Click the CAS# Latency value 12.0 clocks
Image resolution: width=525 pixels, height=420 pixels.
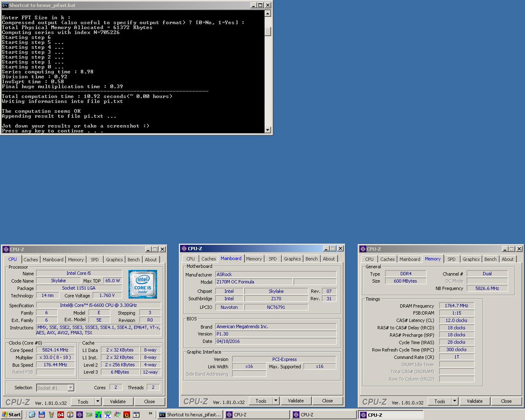(457, 320)
